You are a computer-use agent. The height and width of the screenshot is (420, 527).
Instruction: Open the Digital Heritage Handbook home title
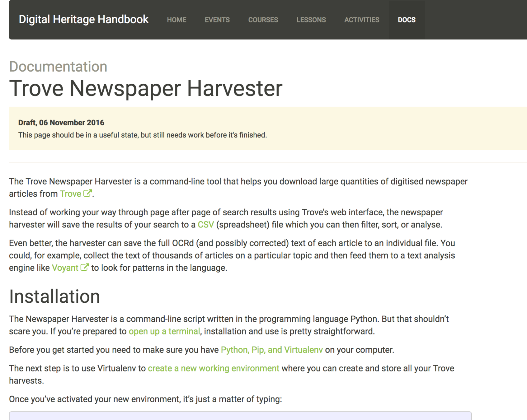83,20
